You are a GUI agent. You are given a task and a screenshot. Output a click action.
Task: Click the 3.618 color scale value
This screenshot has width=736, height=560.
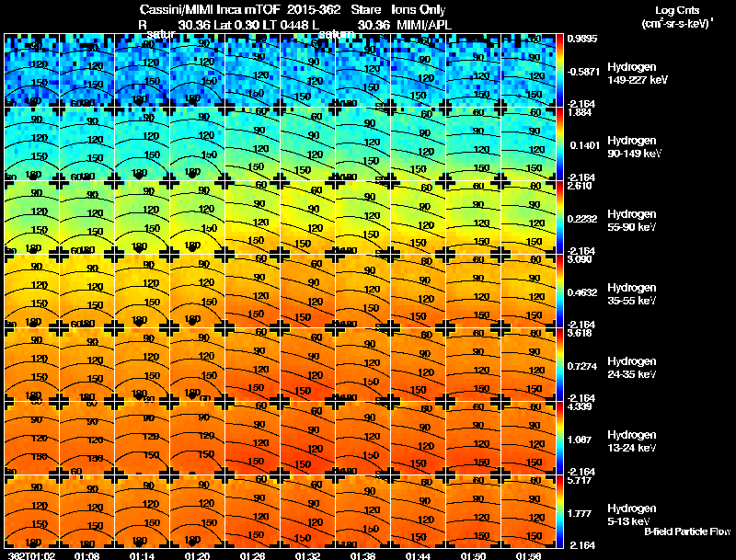pos(580,333)
